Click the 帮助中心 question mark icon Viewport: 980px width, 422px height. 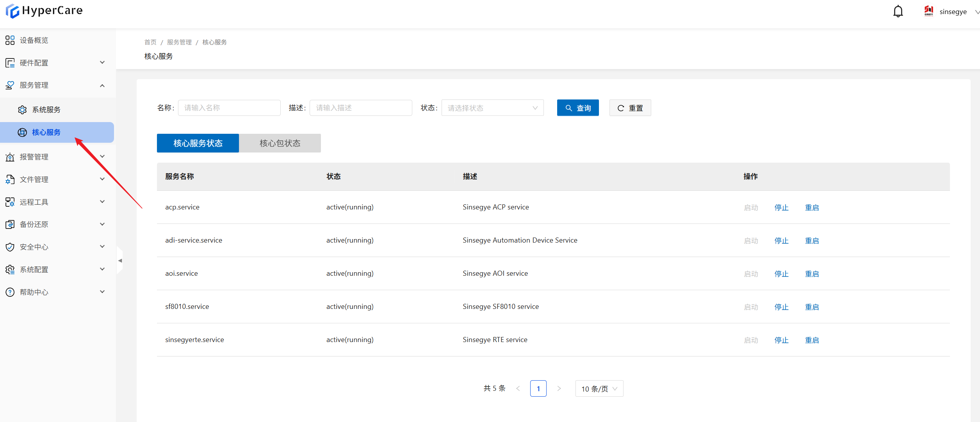[x=10, y=292]
